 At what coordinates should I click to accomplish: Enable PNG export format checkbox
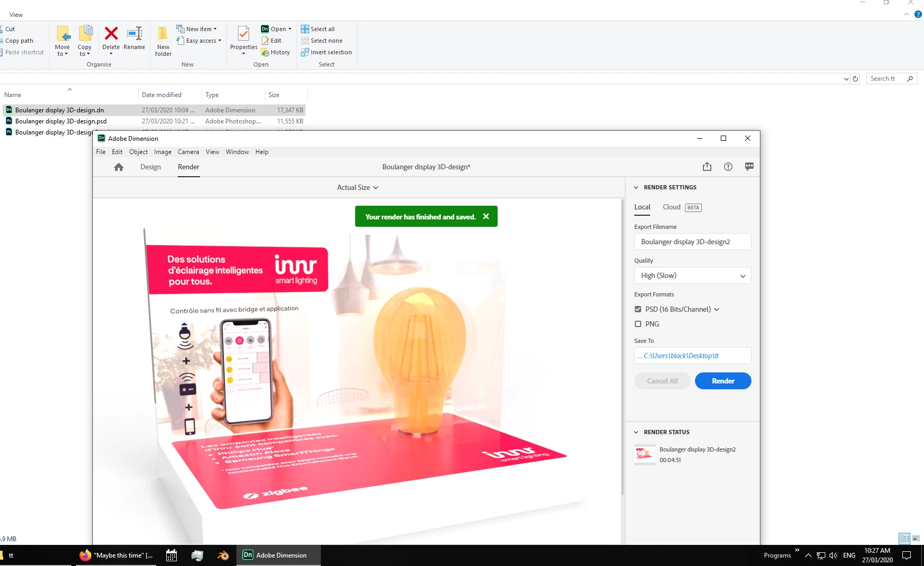(x=638, y=324)
